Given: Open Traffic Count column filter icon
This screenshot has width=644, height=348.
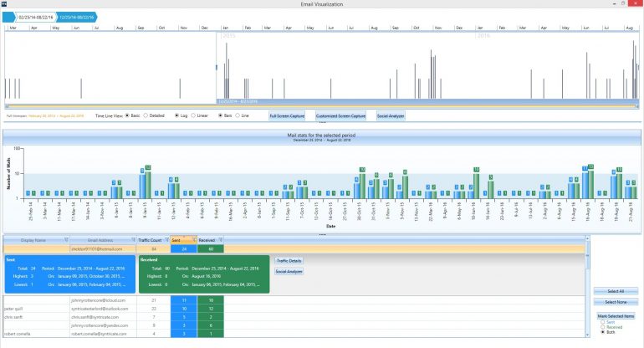Looking at the screenshot, I should 166,239.
